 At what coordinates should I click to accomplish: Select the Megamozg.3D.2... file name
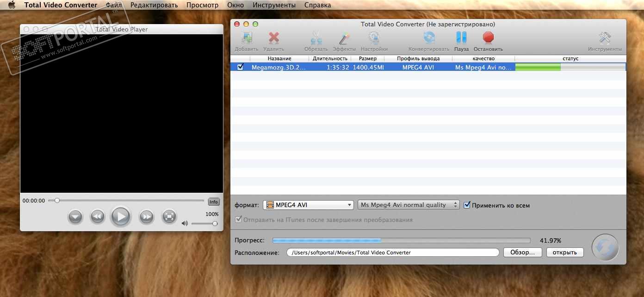tap(279, 67)
